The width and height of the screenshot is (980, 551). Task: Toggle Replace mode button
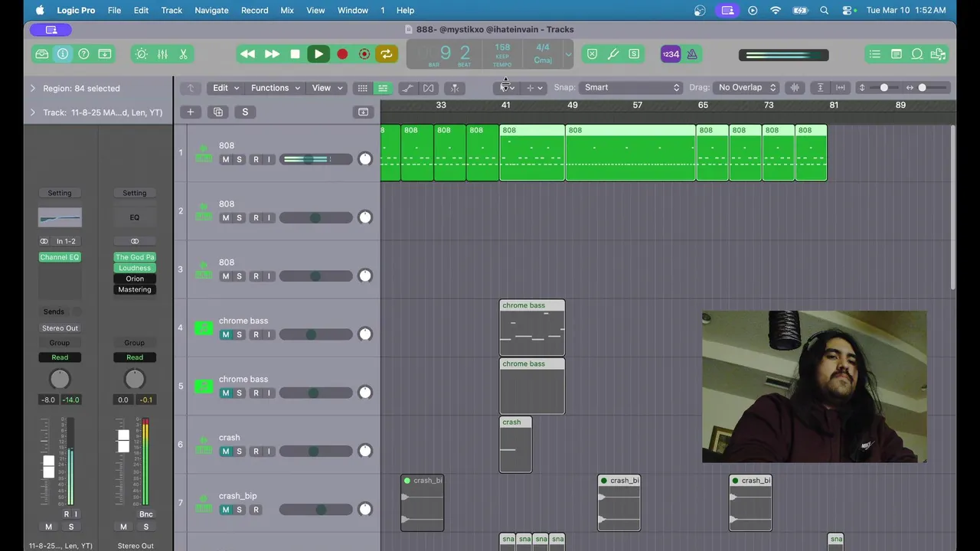592,54
